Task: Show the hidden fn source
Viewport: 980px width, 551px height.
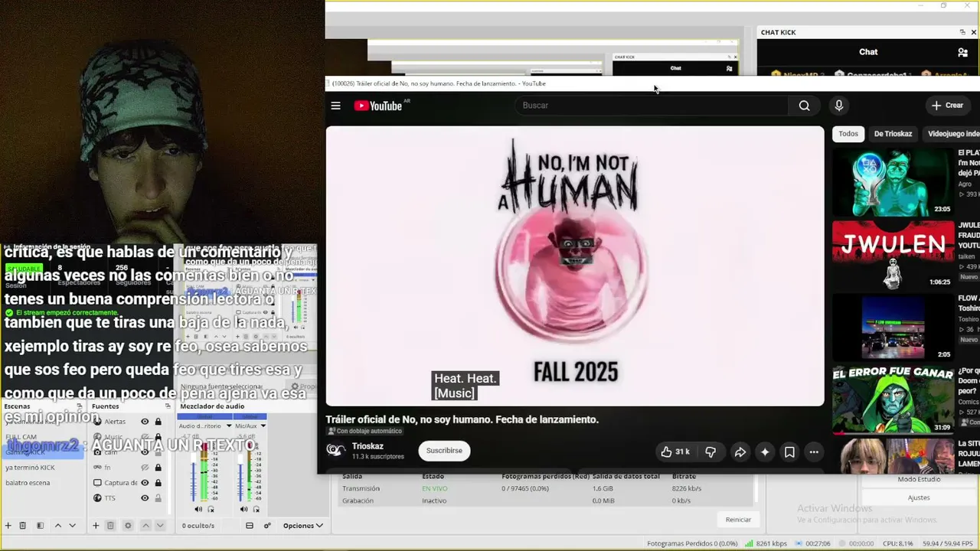Action: click(145, 468)
